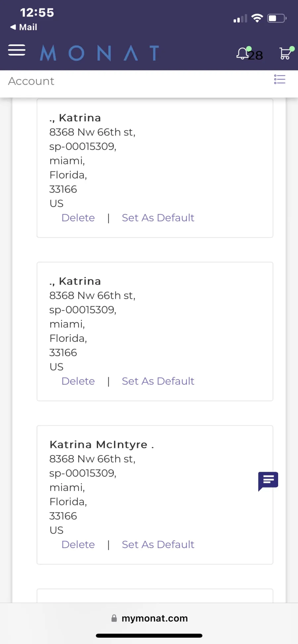The width and height of the screenshot is (298, 644).
Task: Delete the Katrina McIntyre address
Action: pyautogui.click(x=78, y=544)
